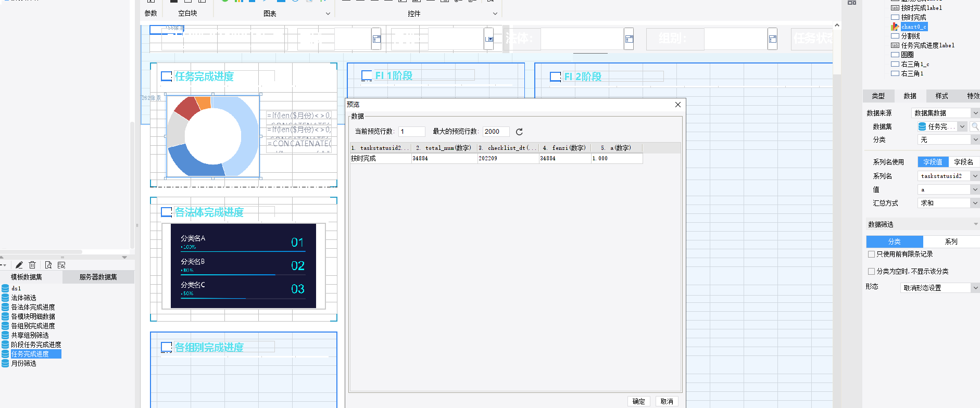Select chart0_c in widget tree
Viewport: 980px width, 408px height.
coord(914,27)
